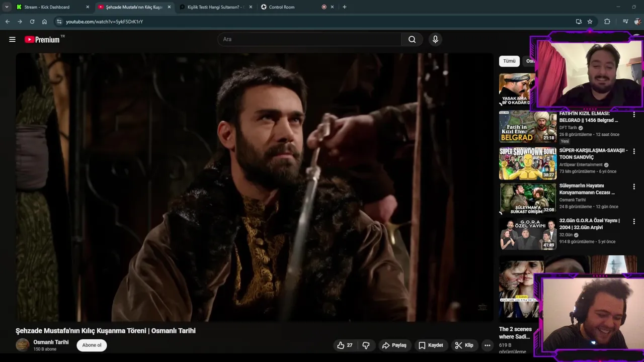Go to YouTube Premium home logo
This screenshot has height=362, width=644.
tap(43, 39)
